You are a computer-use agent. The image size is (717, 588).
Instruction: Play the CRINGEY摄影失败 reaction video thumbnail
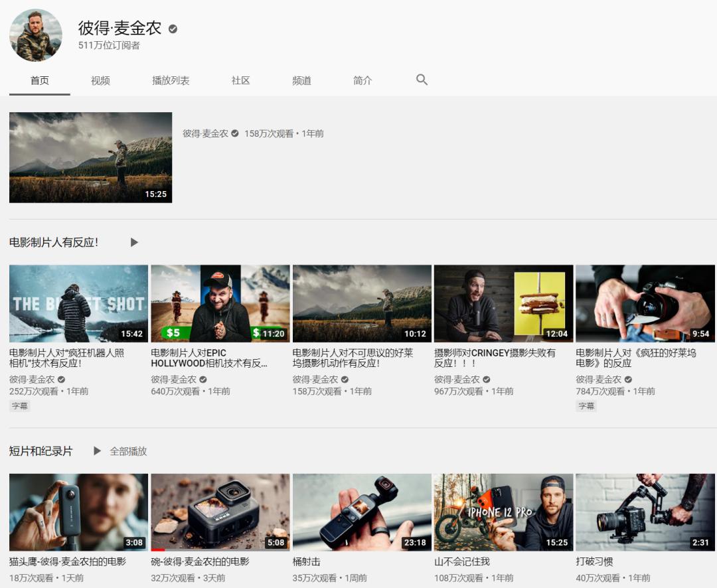coord(503,303)
